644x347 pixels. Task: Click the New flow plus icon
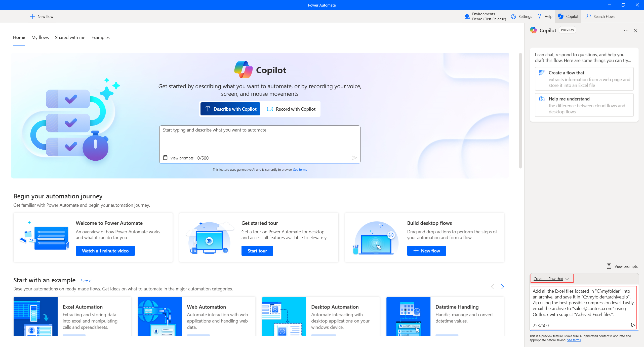pos(32,16)
